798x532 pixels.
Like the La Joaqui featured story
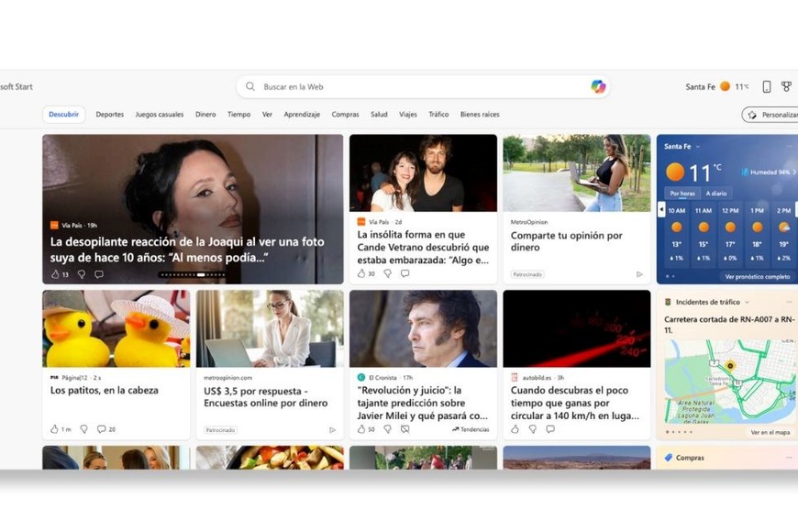[55, 274]
